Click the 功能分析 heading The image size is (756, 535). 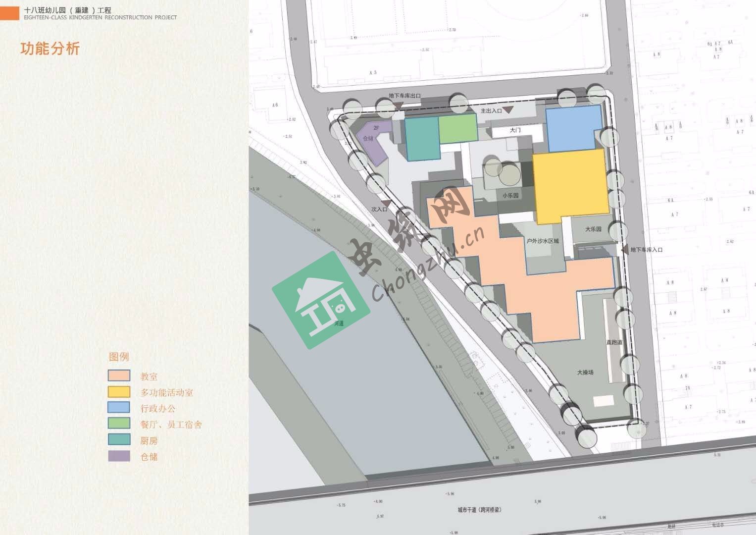[x=50, y=49]
